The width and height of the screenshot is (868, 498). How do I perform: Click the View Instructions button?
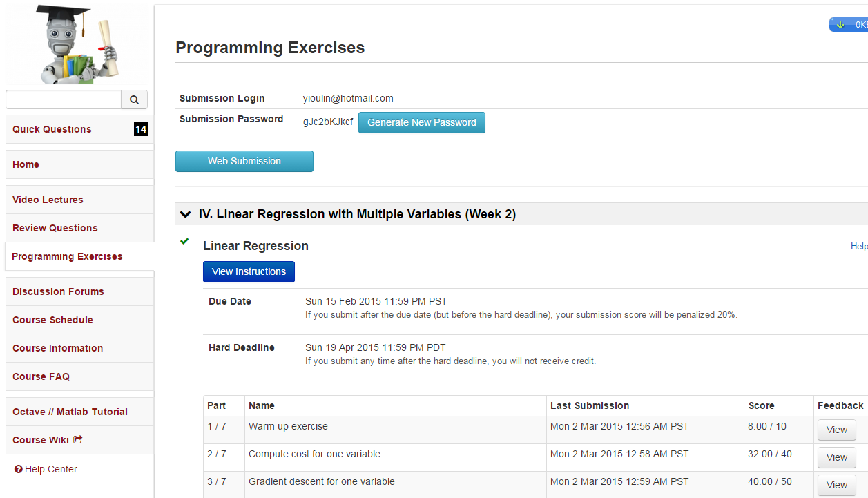[249, 271]
